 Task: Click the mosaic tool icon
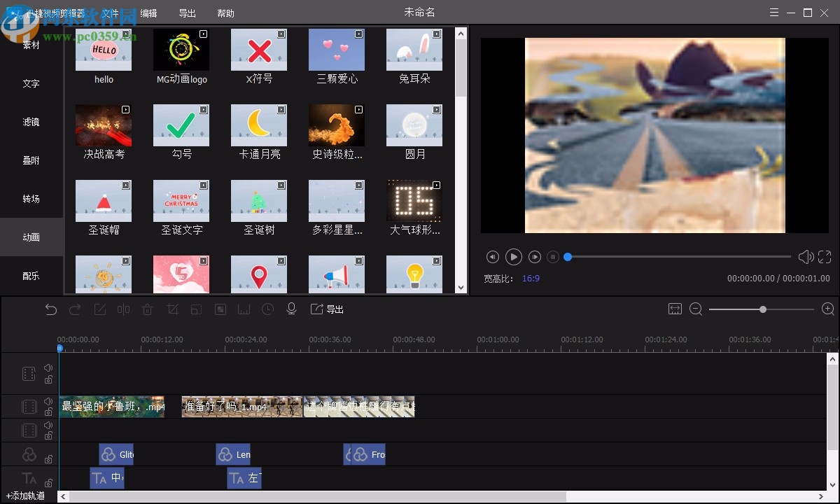point(220,309)
